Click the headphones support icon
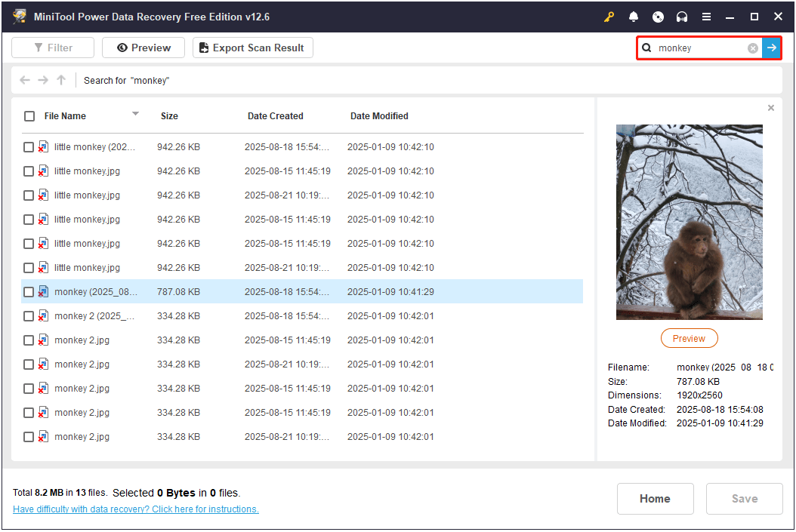Image resolution: width=796 pixels, height=532 pixels. click(680, 17)
